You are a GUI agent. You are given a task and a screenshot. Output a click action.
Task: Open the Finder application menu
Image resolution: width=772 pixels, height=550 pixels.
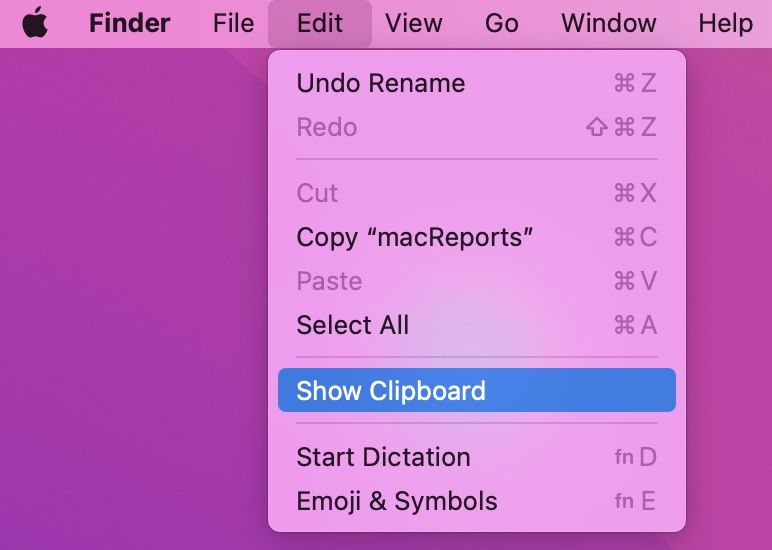pyautogui.click(x=129, y=23)
